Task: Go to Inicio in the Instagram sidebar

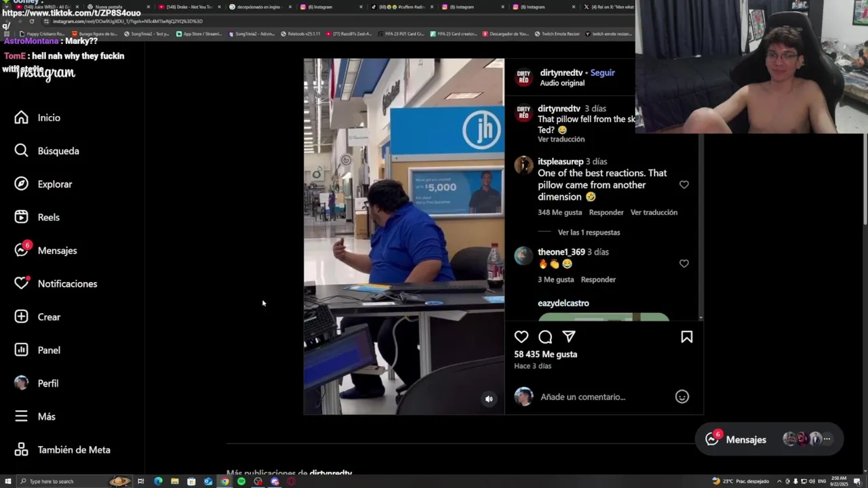Action: (x=38, y=118)
